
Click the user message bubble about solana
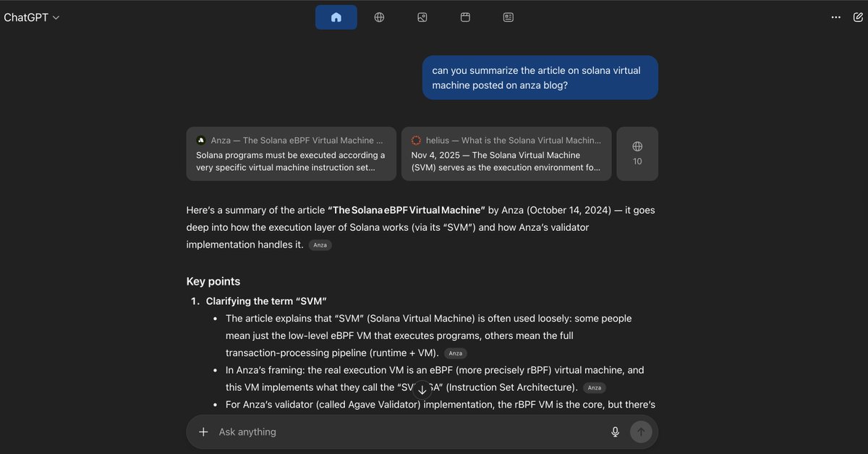540,77
